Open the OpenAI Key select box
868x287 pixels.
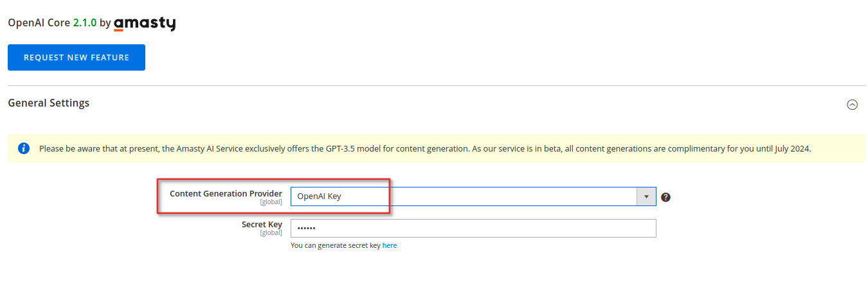pyautogui.click(x=473, y=196)
